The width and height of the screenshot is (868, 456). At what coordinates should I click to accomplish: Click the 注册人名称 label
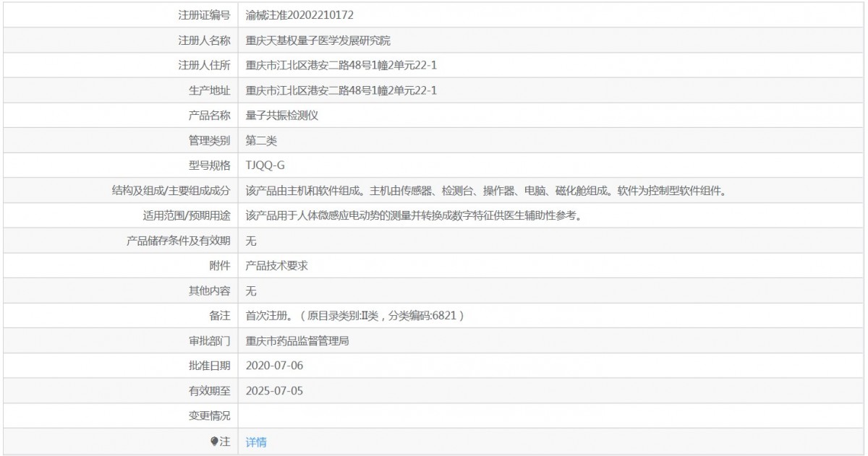(x=205, y=40)
